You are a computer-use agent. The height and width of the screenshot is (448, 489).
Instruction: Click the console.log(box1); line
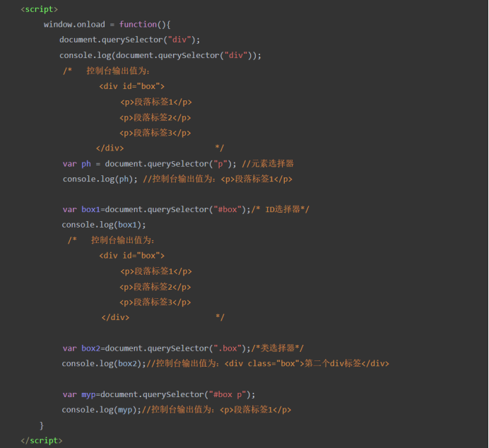point(104,225)
